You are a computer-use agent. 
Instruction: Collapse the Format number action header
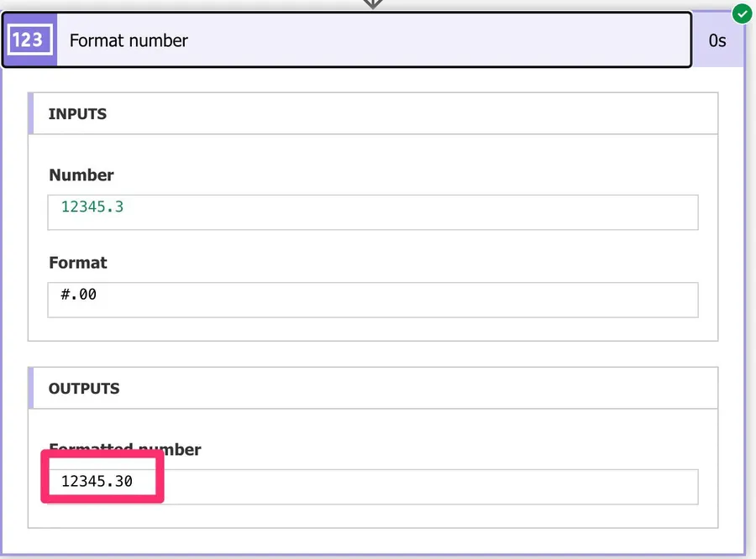point(420,39)
